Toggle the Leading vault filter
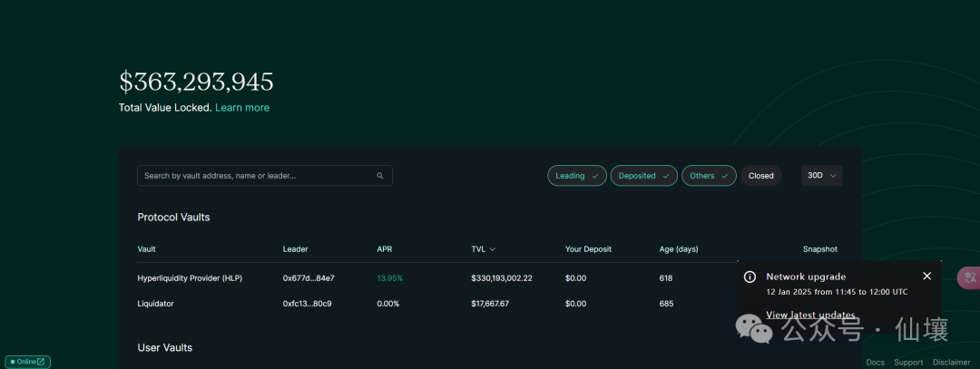Viewport: 980px width, 369px height. click(x=576, y=176)
